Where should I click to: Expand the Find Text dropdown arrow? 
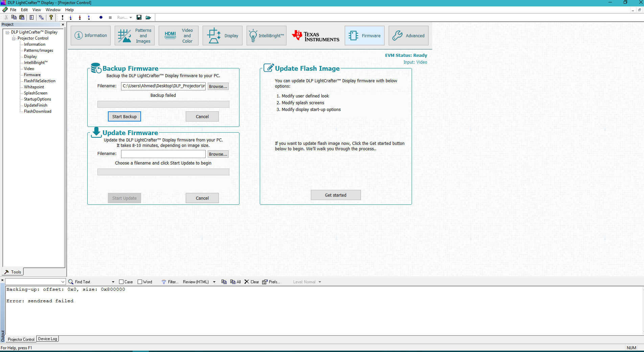pyautogui.click(x=113, y=282)
